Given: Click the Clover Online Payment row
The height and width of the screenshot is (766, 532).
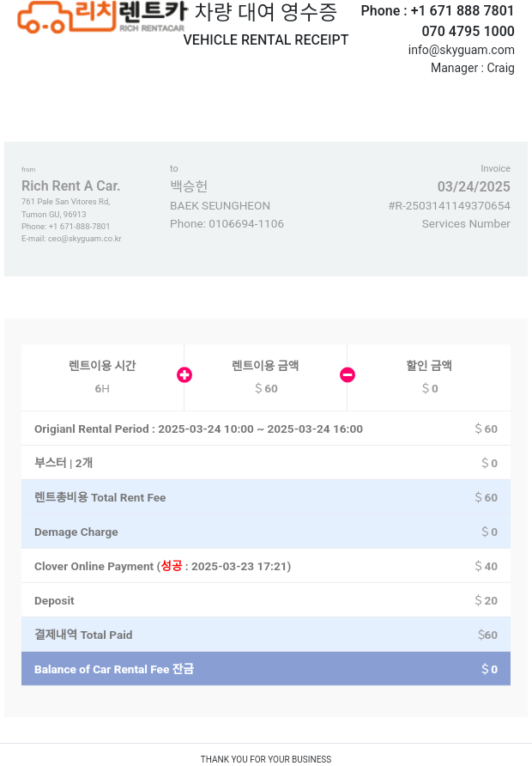Looking at the screenshot, I should 266,566.
